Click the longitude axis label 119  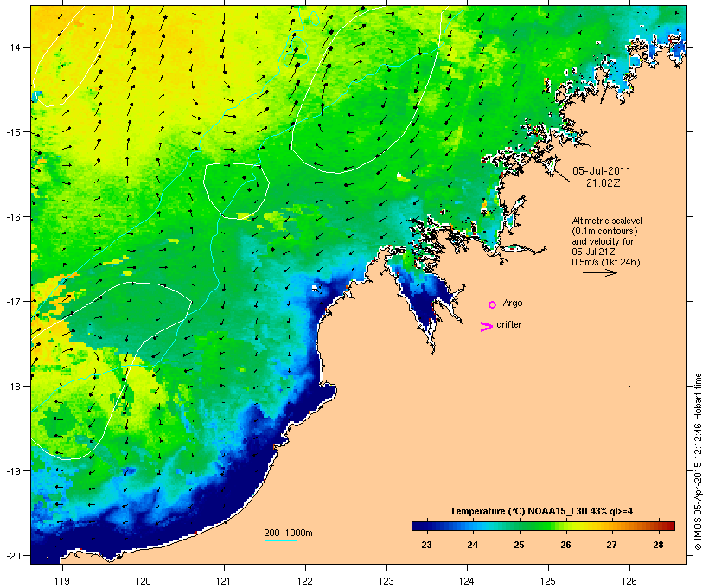point(62,581)
